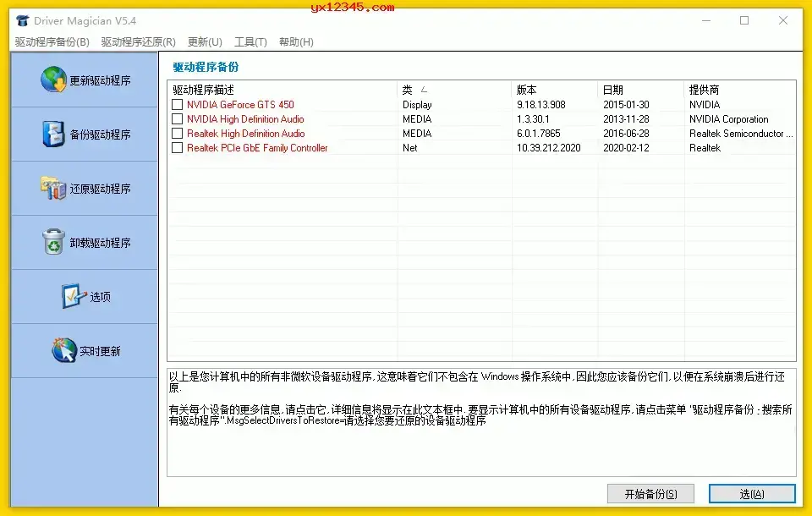
Task: Click the Driver Magician hat icon in title bar
Action: click(22, 20)
